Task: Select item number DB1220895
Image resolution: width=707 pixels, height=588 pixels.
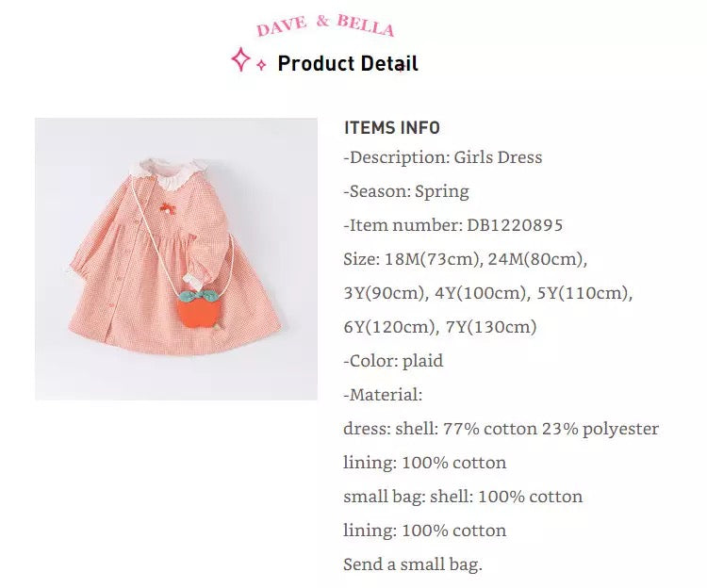Action: pos(515,225)
